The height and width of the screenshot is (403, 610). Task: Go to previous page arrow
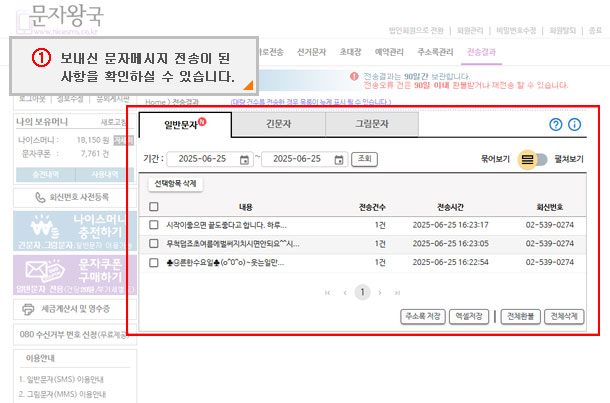[343, 292]
